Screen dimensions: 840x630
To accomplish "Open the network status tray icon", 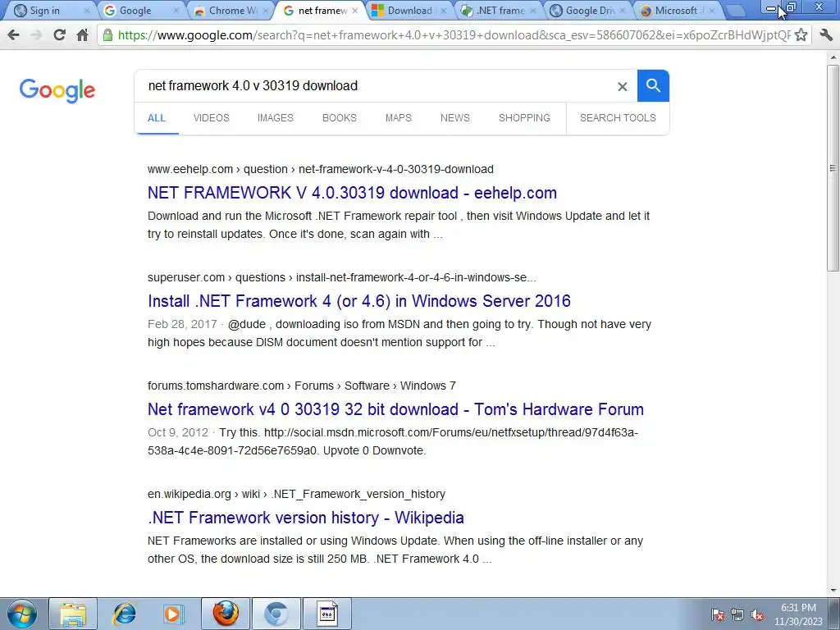I will [737, 614].
